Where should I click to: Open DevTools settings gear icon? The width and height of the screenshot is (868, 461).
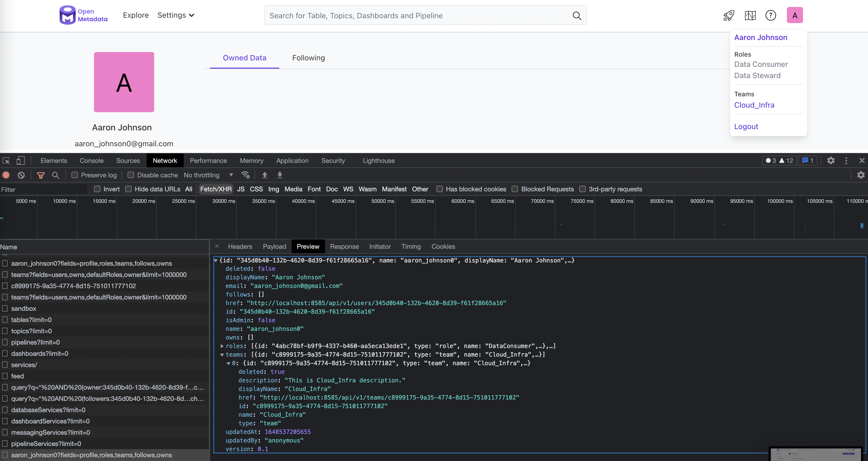point(831,161)
